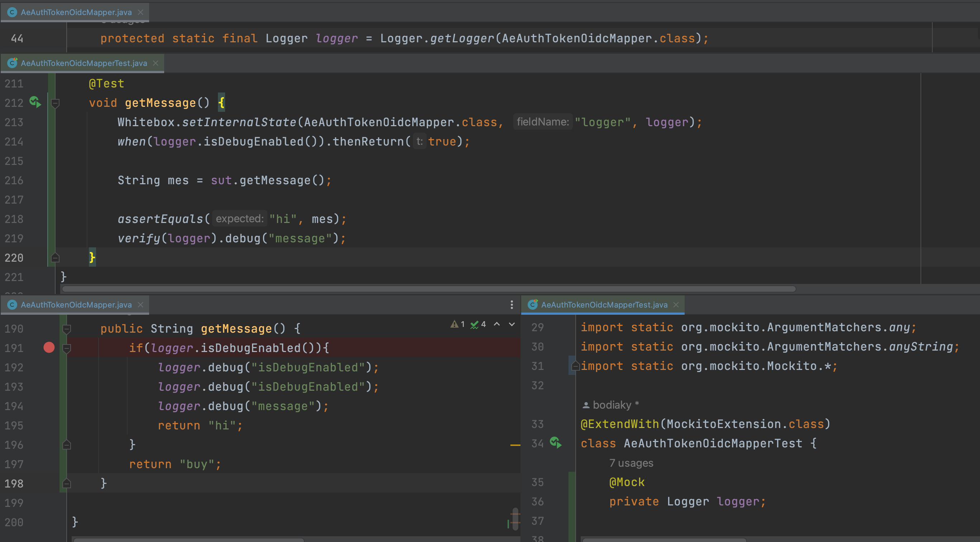Click run icon beside AeAuthTokenOidcMapperTest class declaration
980x542 pixels.
[x=556, y=443]
